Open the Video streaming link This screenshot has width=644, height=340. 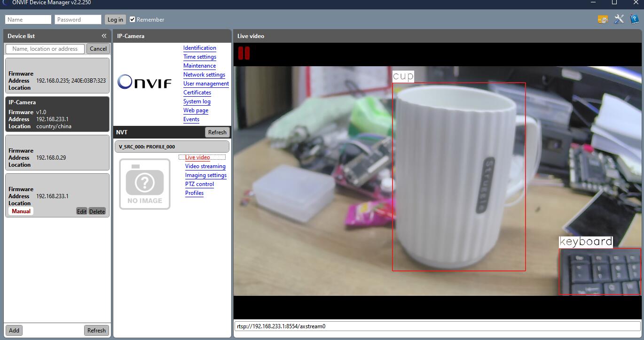pos(205,166)
